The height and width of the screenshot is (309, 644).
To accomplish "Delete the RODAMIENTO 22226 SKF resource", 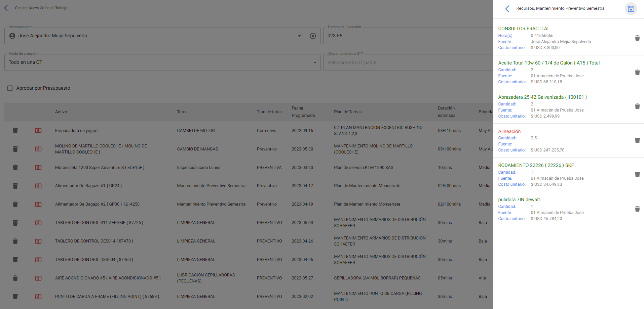I will [637, 175].
